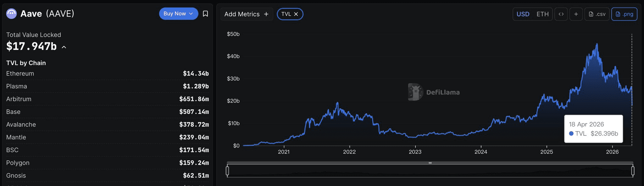Screen dimensions: 644x186
Task: Bookmark Aave with the bookmark icon
Action: pyautogui.click(x=205, y=14)
